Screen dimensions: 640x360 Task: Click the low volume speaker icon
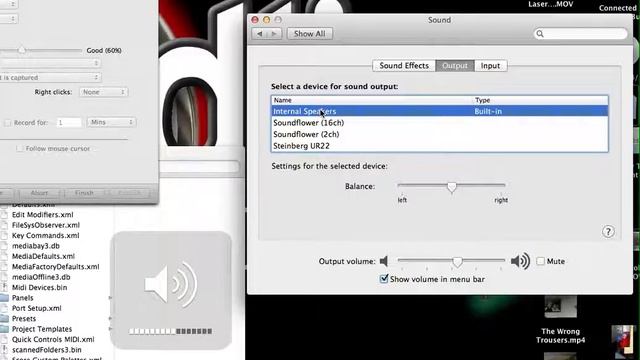(x=384, y=261)
